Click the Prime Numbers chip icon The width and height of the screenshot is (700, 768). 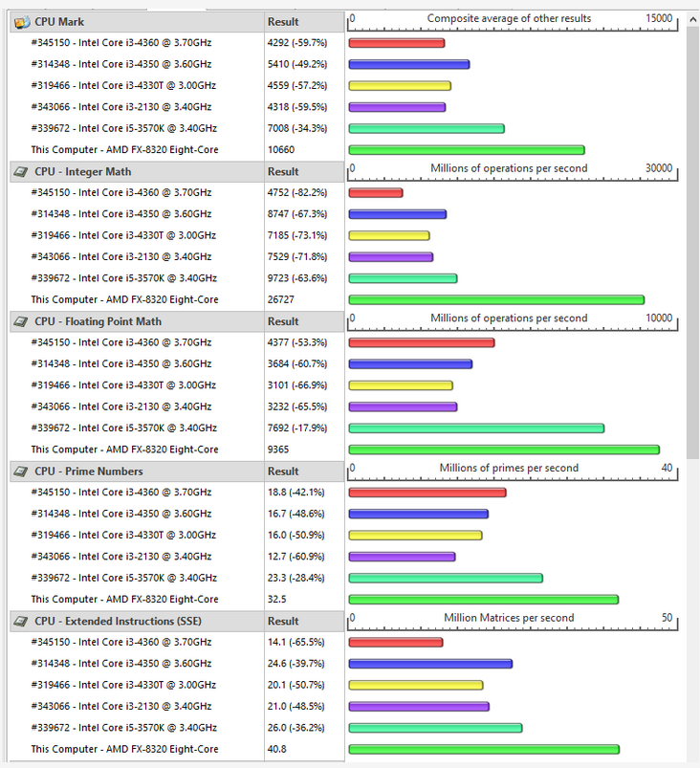tap(21, 472)
